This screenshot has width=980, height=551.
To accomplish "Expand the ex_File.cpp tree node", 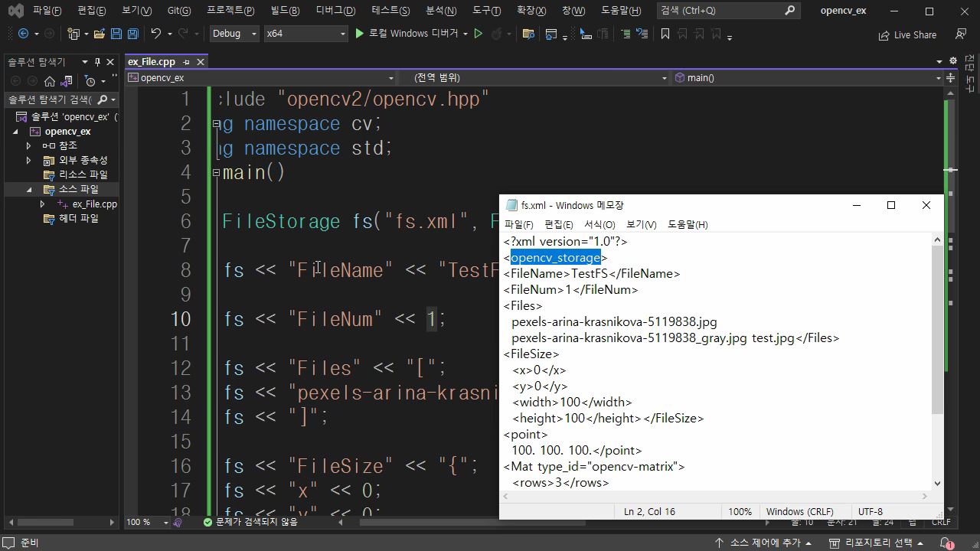I will pyautogui.click(x=43, y=204).
